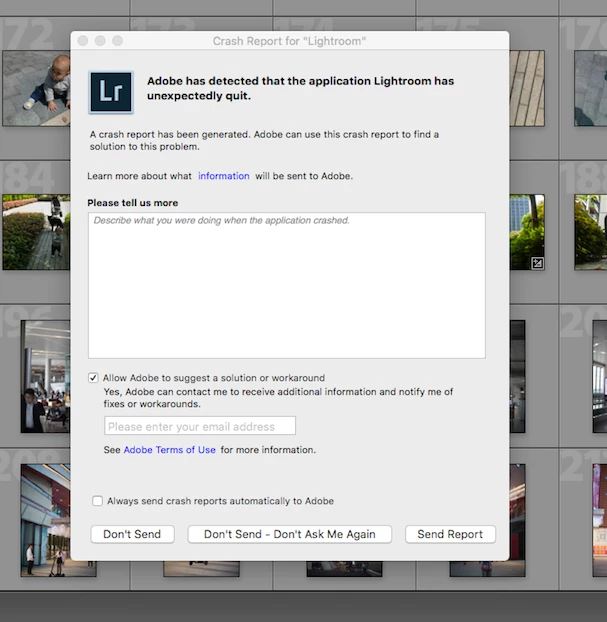
Task: Open the Adobe Terms of Use link
Action: pos(169,450)
